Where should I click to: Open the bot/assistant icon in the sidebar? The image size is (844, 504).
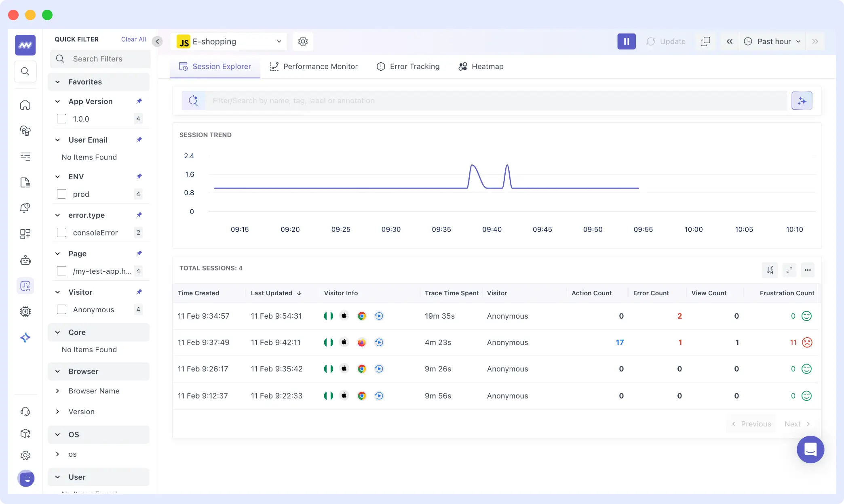pyautogui.click(x=25, y=260)
